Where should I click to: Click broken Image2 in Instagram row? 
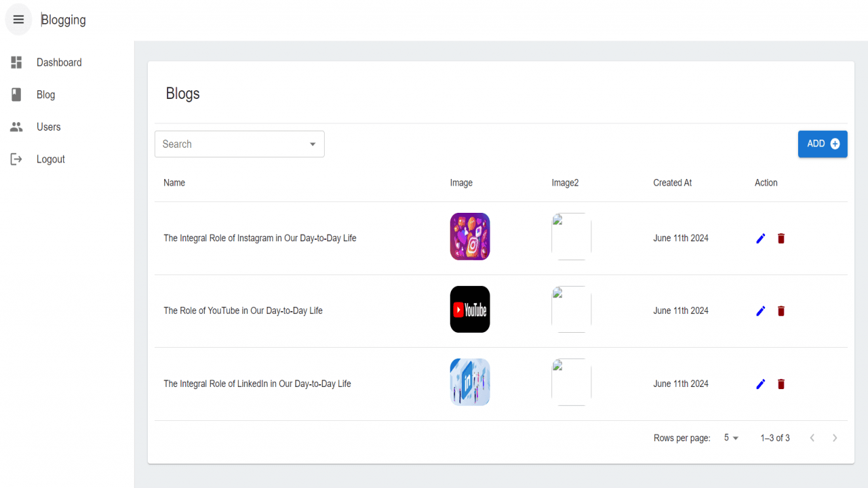click(x=572, y=237)
